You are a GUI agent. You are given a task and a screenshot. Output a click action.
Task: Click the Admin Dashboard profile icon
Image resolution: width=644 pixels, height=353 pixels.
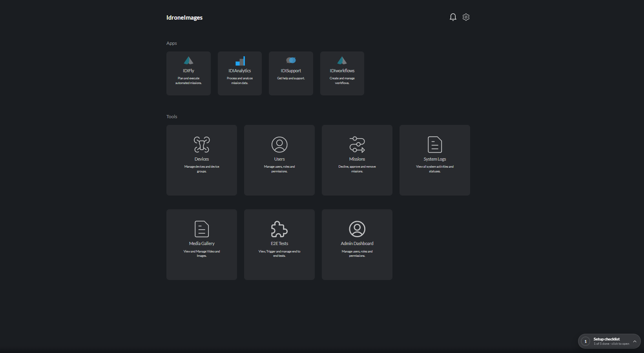357,229
